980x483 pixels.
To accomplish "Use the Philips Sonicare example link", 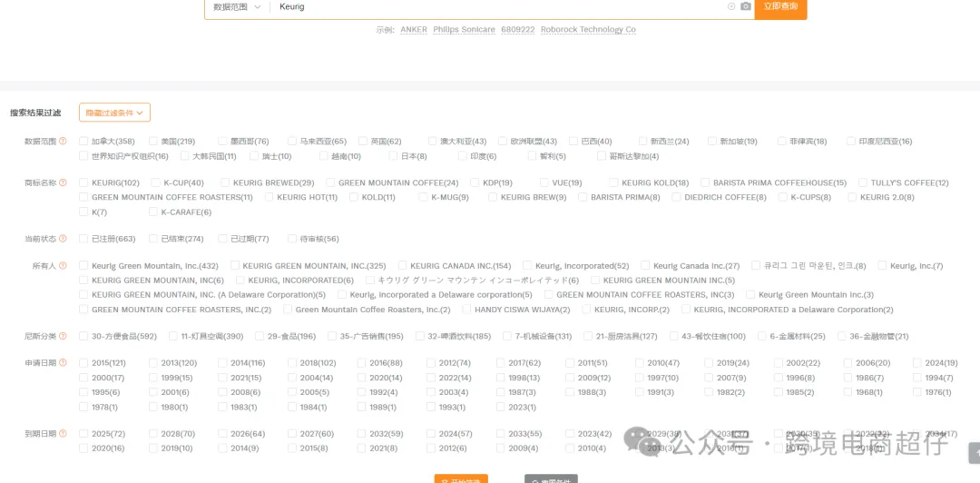I will 464,29.
